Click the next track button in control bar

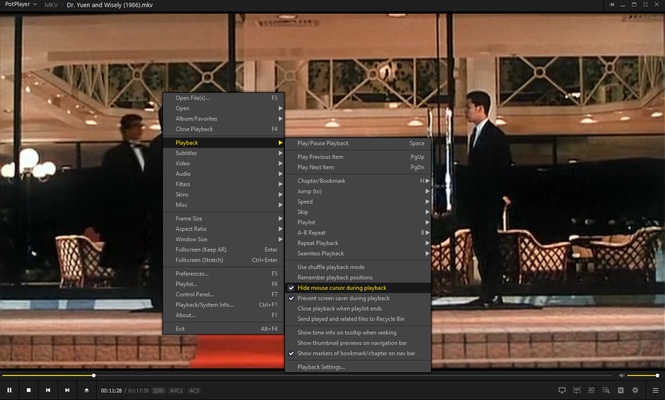[x=67, y=390]
